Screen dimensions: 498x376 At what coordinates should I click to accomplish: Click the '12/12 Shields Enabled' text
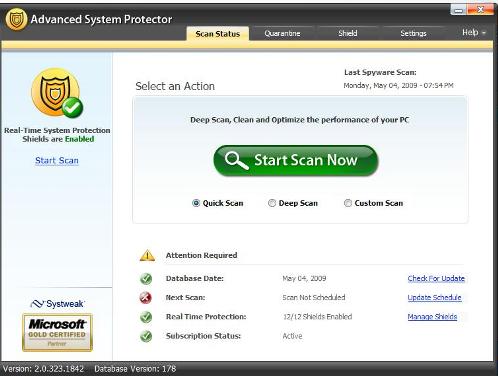[x=317, y=317]
